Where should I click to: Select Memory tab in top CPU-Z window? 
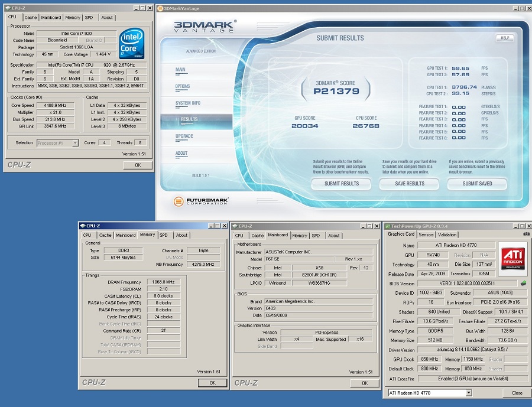tap(73, 17)
